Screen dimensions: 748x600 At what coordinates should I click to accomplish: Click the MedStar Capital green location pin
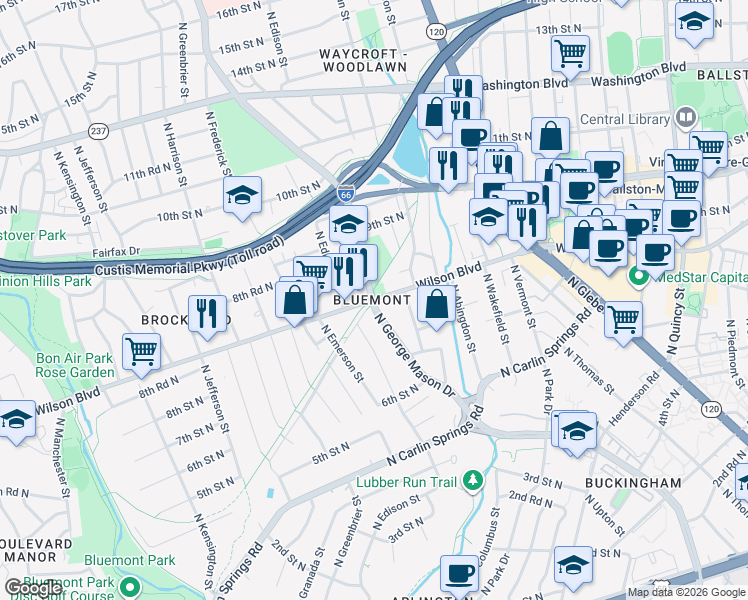coord(639,277)
